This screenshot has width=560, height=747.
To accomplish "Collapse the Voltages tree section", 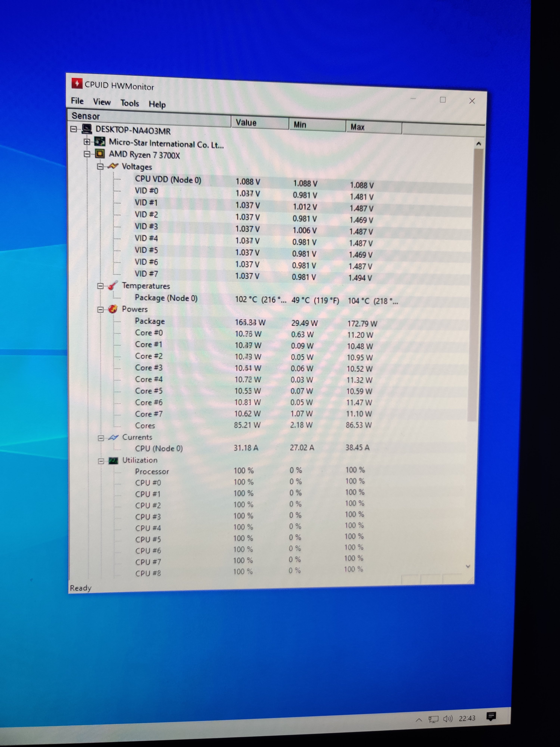I will tap(100, 167).
